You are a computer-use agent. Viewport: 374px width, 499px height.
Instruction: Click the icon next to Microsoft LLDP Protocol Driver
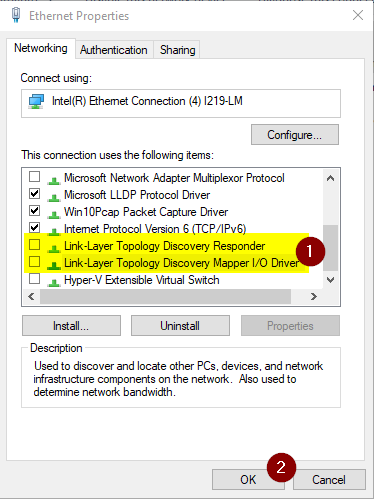coord(54,197)
